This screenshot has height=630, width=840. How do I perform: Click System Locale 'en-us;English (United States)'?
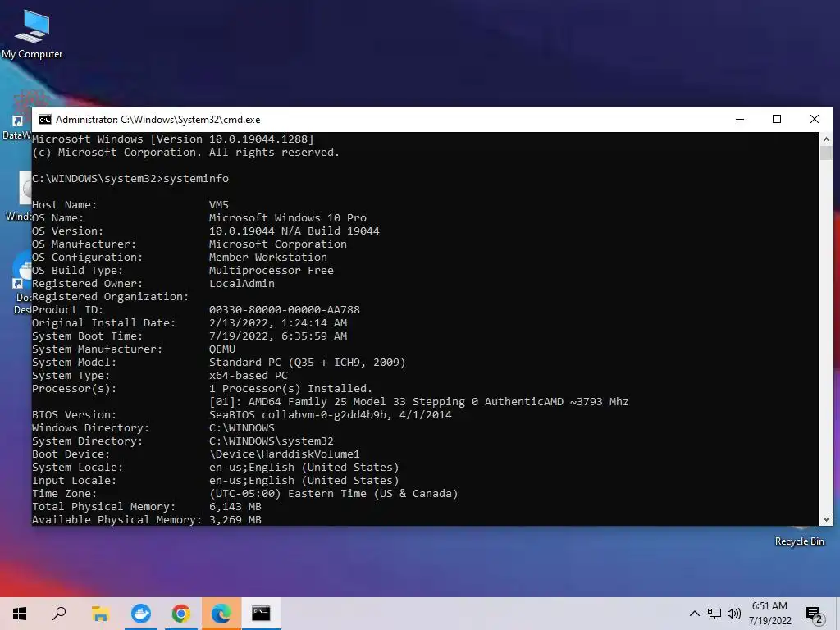click(304, 467)
